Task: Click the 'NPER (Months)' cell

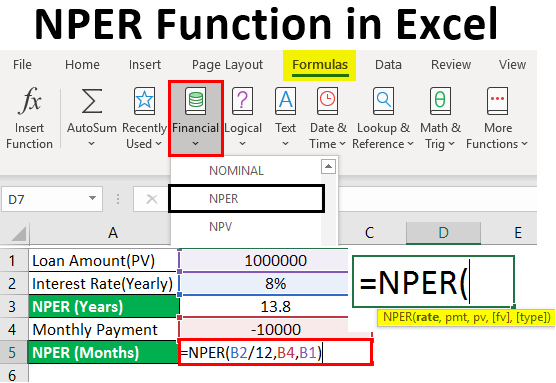Action: pyautogui.click(x=103, y=353)
